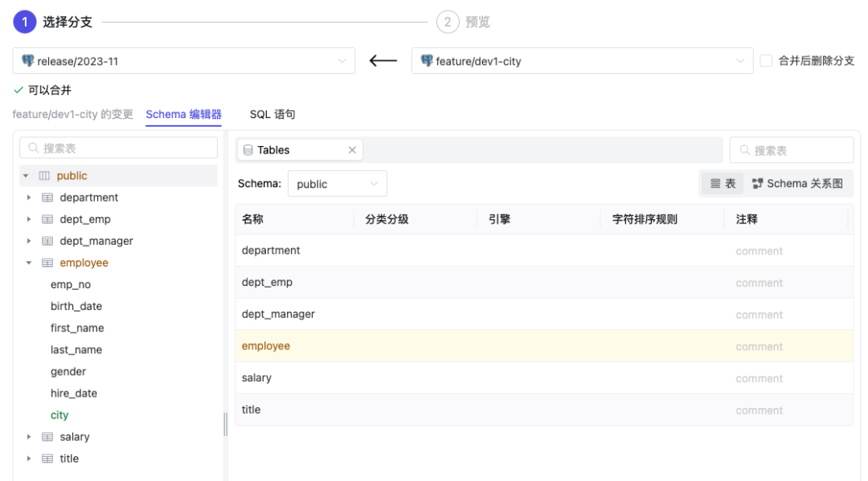The height and width of the screenshot is (481, 868).
Task: Expand the salary tree node
Action: click(29, 437)
